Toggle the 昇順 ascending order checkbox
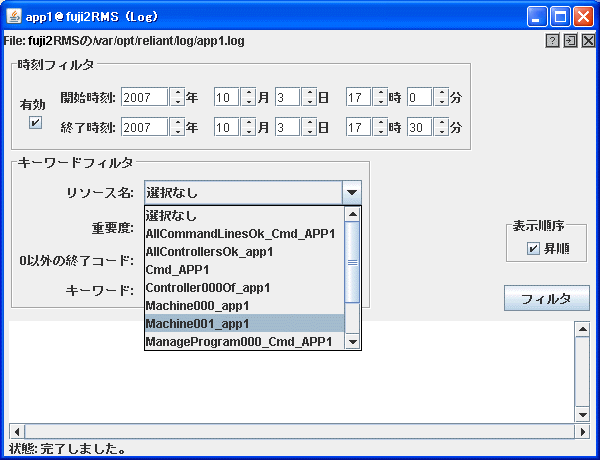600x460 pixels. pos(534,248)
